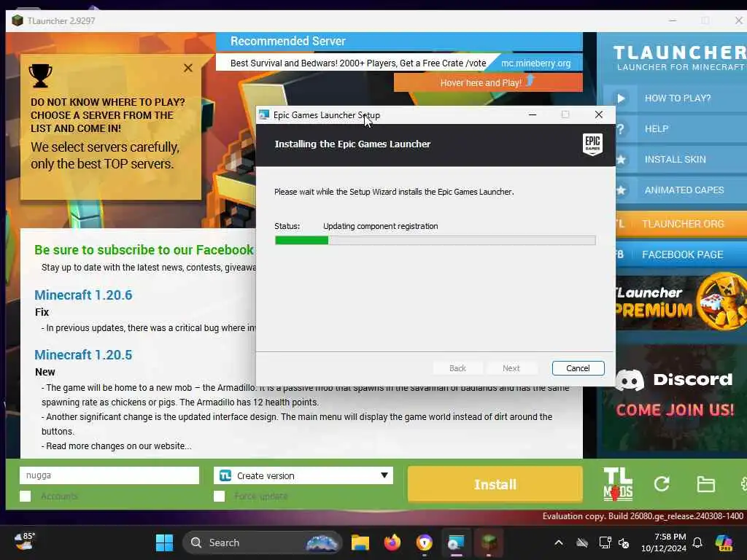Click the Best Survival and Bedwars server text
This screenshot has height=560, width=747.
pos(357,63)
